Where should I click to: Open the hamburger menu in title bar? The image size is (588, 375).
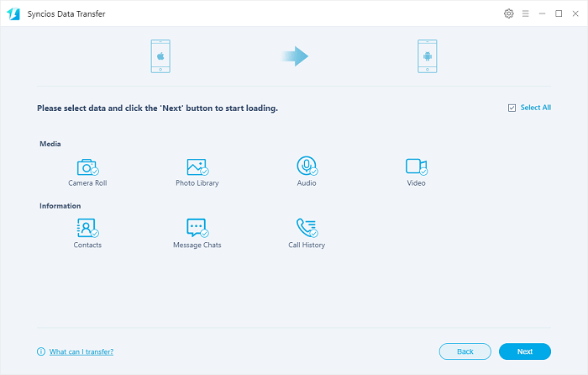(525, 13)
